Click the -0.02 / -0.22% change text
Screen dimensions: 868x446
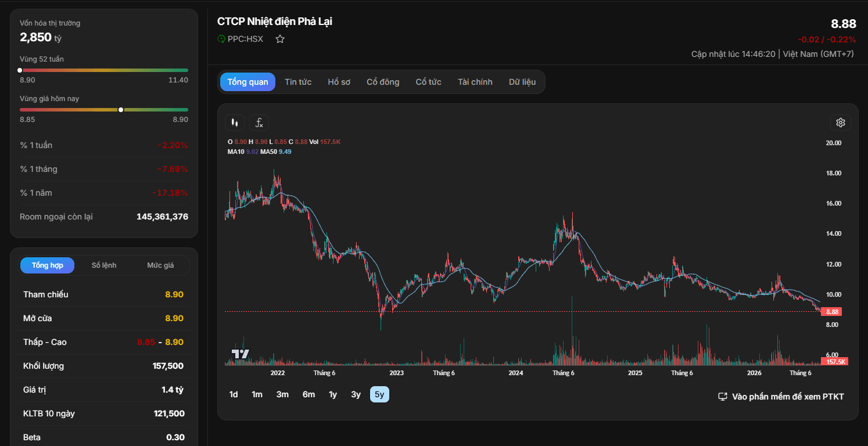point(827,39)
